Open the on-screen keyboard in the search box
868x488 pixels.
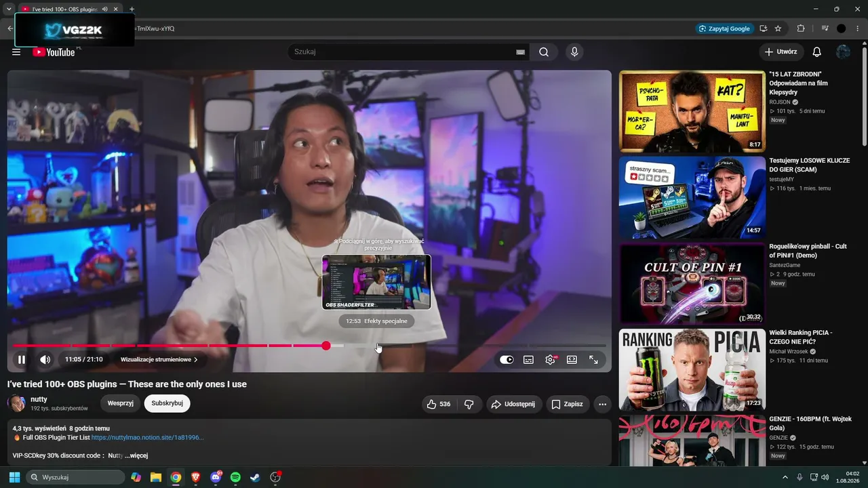[520, 52]
